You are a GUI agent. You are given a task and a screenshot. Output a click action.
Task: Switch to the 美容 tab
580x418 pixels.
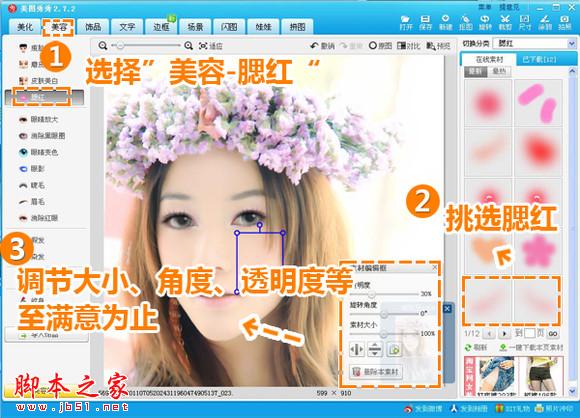tap(59, 27)
